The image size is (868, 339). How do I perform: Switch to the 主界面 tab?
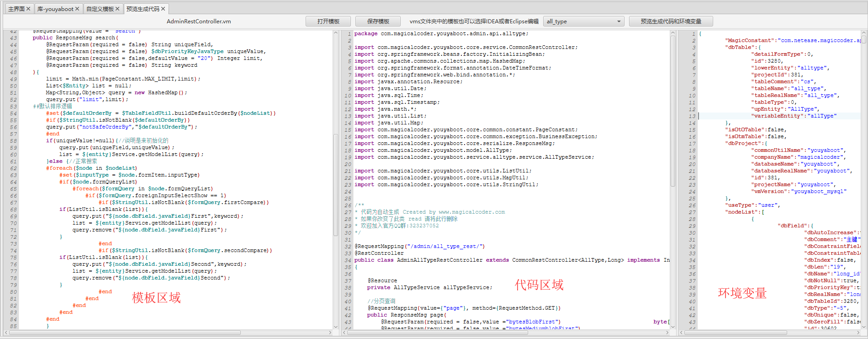[x=19, y=9]
